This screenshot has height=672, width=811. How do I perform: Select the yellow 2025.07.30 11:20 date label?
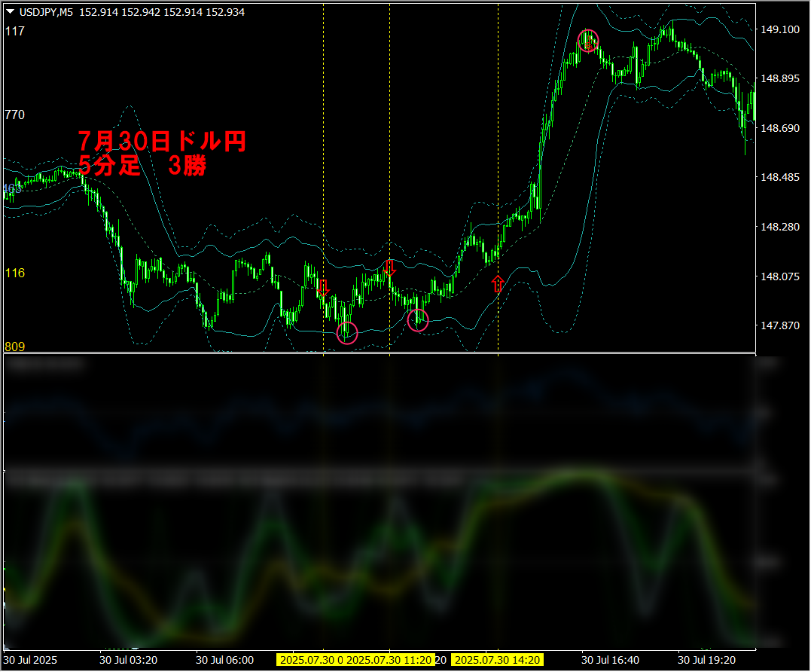click(x=390, y=660)
